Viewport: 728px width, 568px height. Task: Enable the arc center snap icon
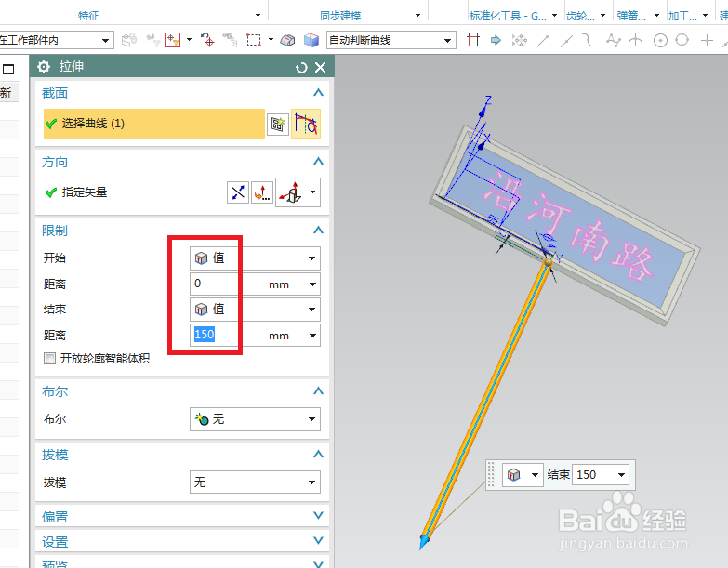coord(660,41)
